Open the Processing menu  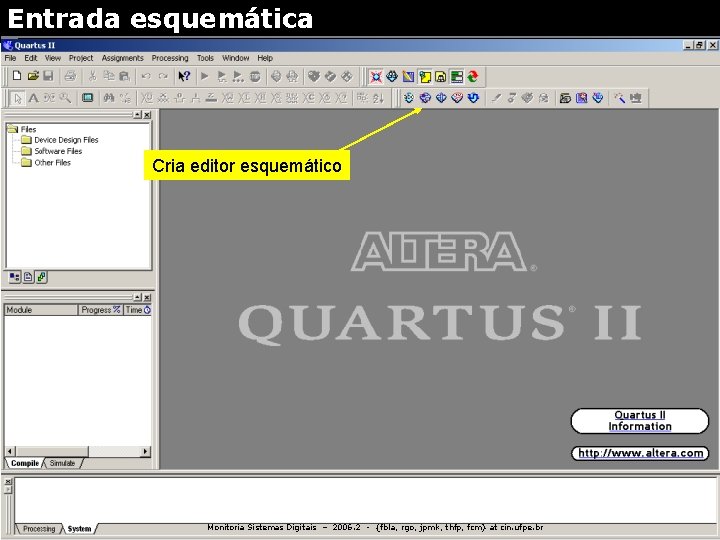click(170, 58)
